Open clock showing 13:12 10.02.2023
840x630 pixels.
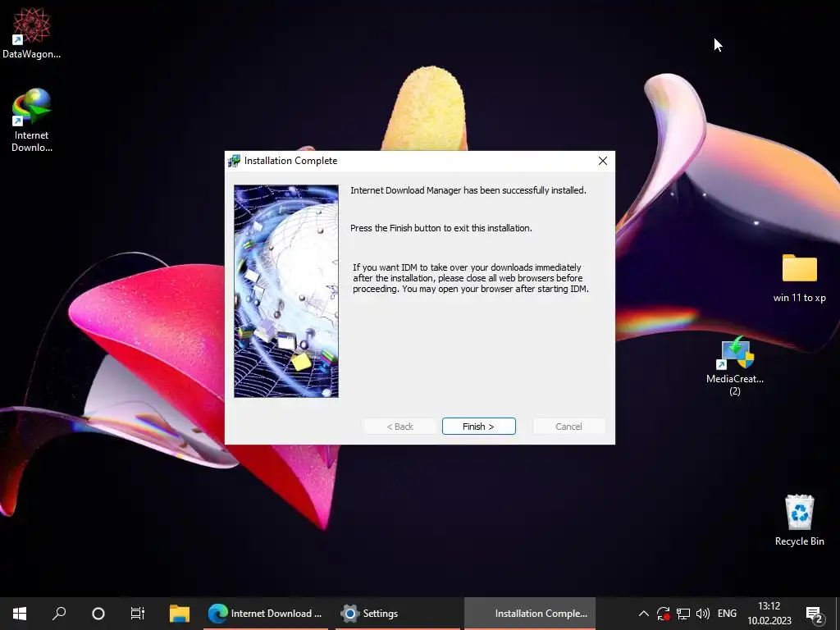(769, 614)
